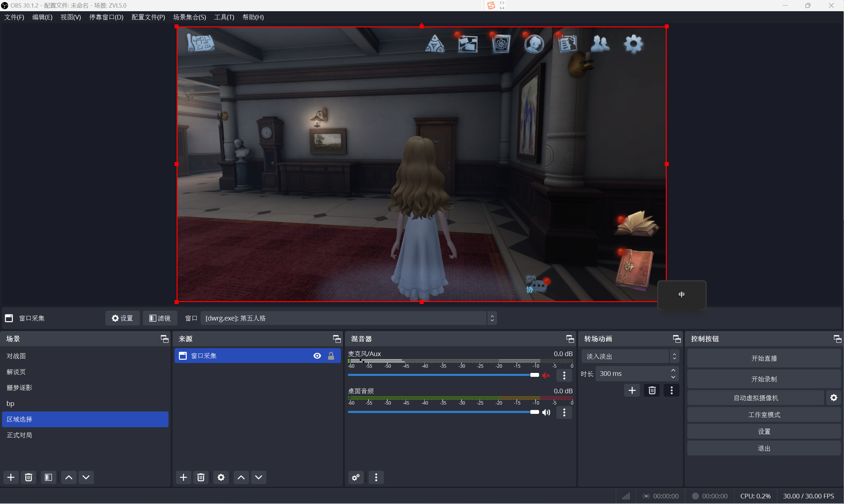Open the 场景集合(S) menu
The width and height of the screenshot is (844, 504).
click(189, 17)
